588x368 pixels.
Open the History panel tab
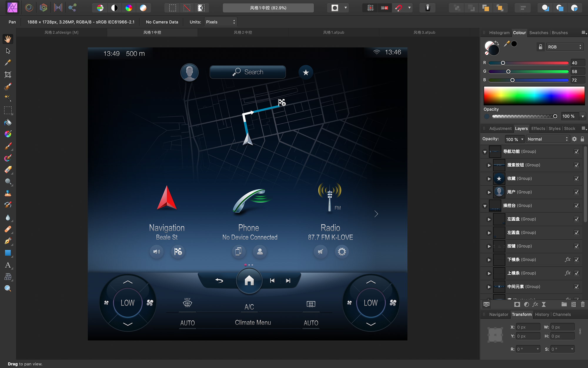coord(542,314)
